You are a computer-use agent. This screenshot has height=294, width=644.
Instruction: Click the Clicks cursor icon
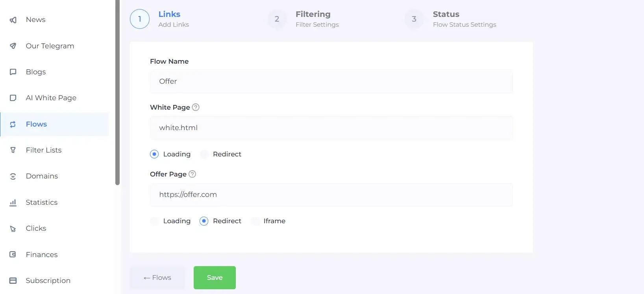tap(13, 229)
